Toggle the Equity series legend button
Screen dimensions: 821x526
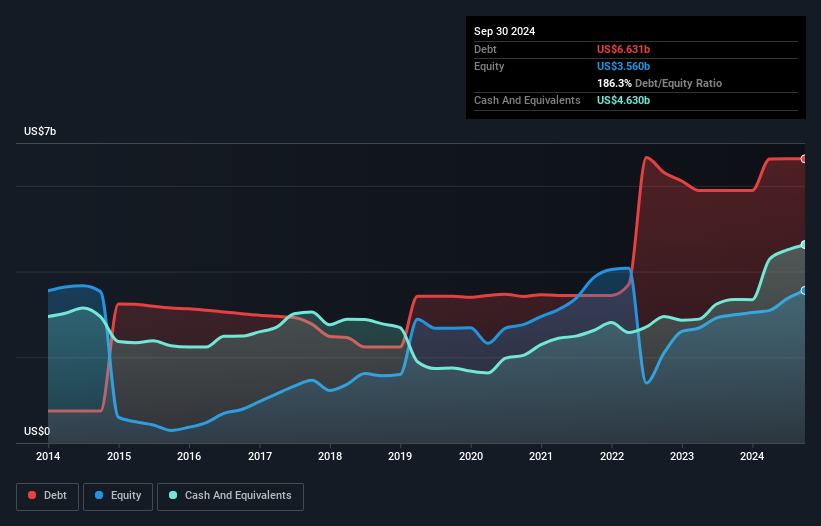click(x=118, y=496)
